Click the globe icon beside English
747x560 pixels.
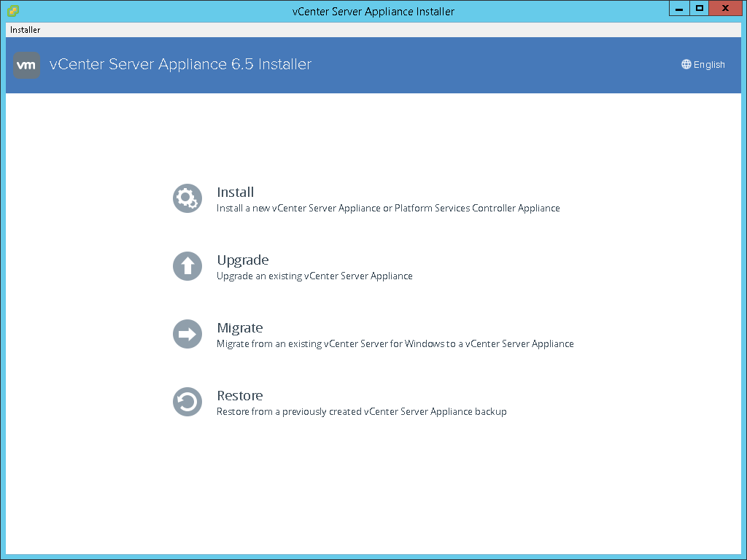point(686,64)
